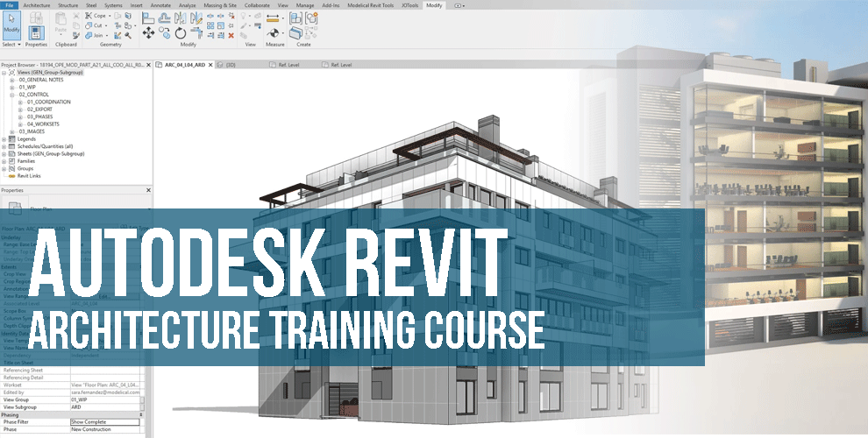Select Mirror - Pick Axis tool

181,18
